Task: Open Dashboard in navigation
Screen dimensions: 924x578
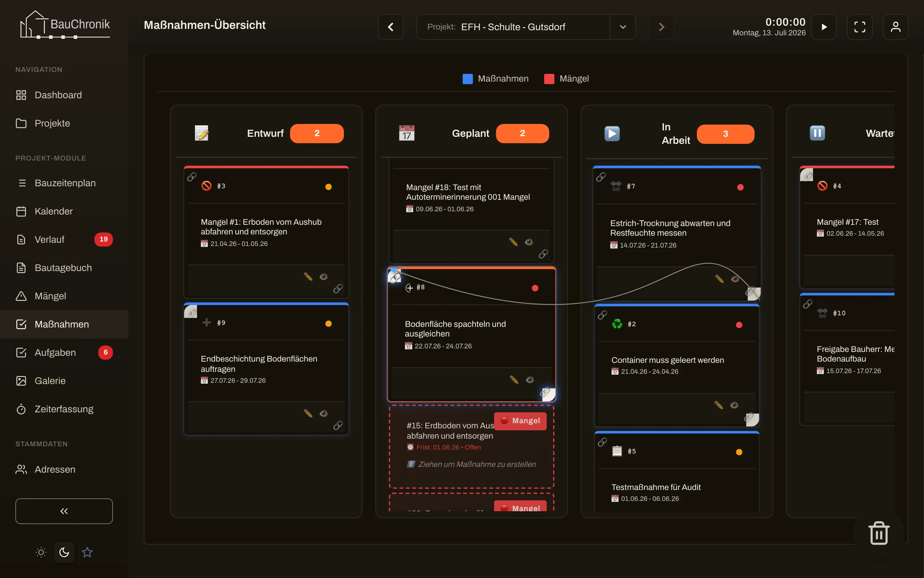Action: tap(64, 95)
